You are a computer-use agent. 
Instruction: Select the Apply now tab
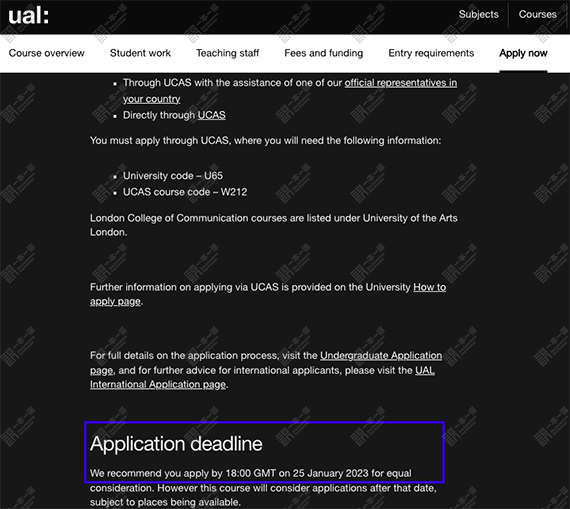523,53
